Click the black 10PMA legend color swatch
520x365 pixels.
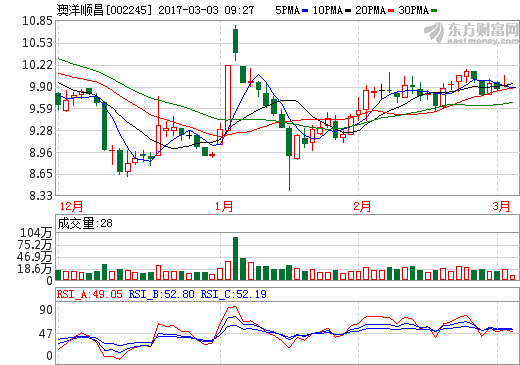coord(348,11)
